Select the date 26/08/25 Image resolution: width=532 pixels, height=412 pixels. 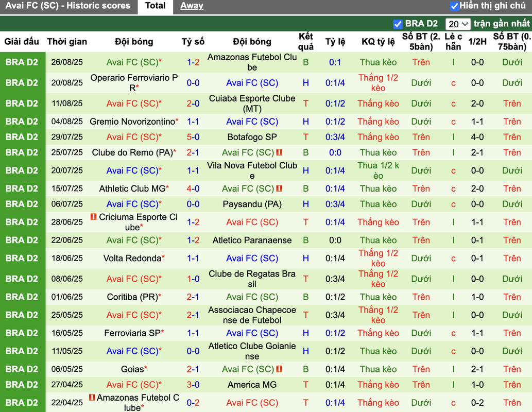67,62
